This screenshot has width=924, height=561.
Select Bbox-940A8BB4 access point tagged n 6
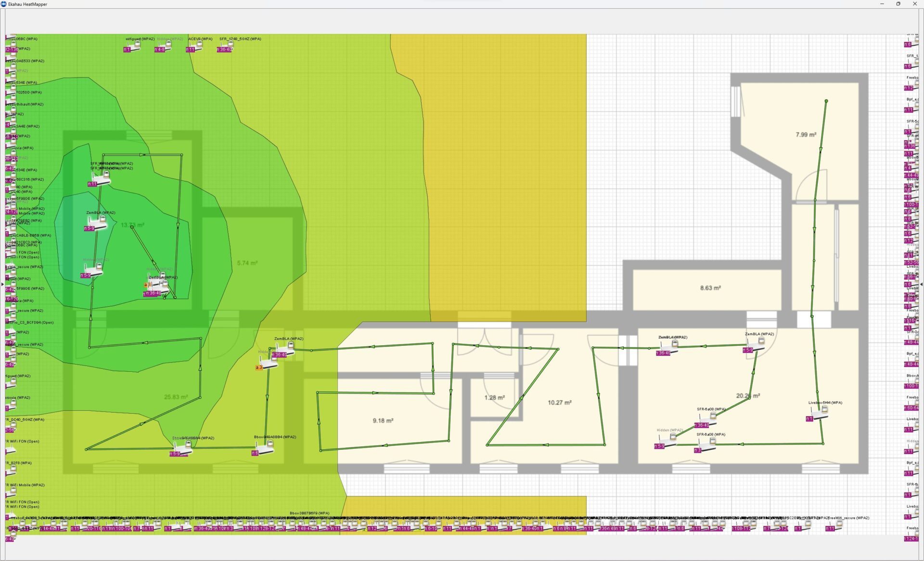[x=264, y=448]
